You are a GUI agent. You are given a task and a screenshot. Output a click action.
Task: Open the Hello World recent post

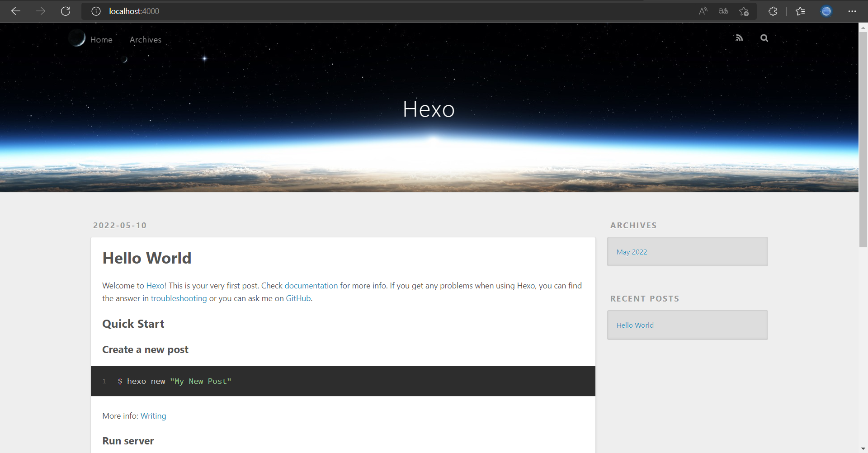pos(635,325)
